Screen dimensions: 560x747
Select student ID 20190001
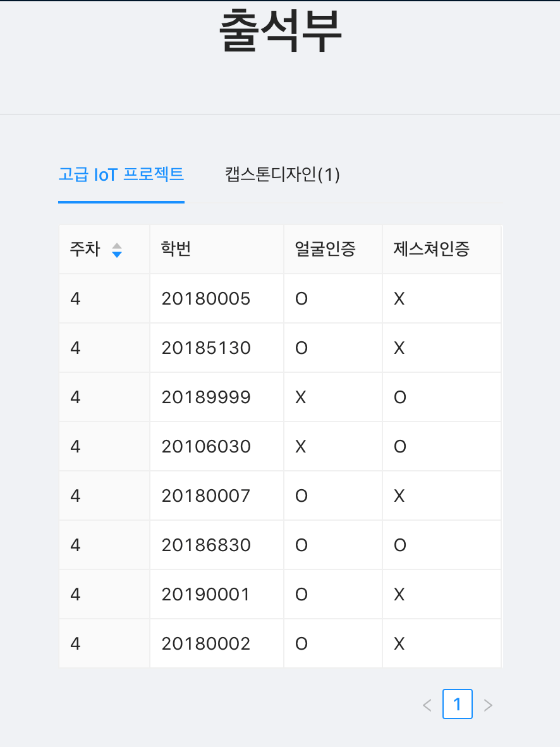click(x=206, y=595)
